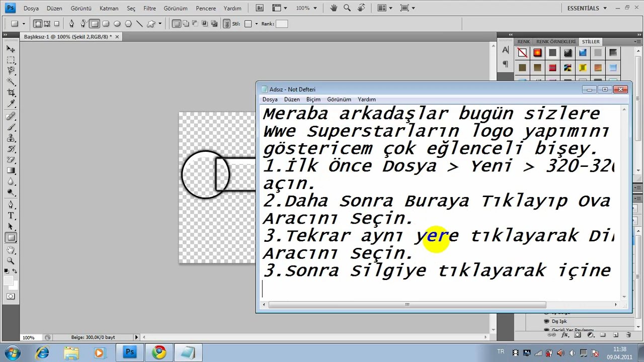The height and width of the screenshot is (362, 644).
Task: Open Character panel icon
Action: click(505, 50)
